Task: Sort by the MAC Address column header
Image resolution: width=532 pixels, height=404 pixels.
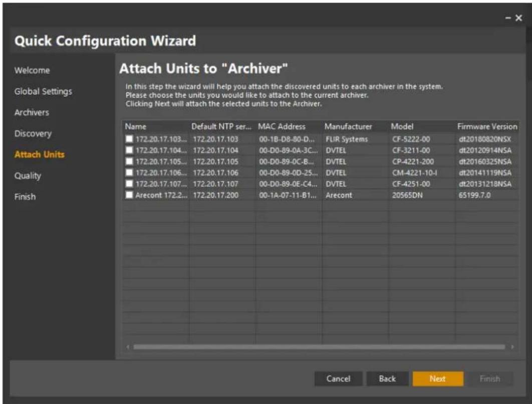Action: click(288, 127)
